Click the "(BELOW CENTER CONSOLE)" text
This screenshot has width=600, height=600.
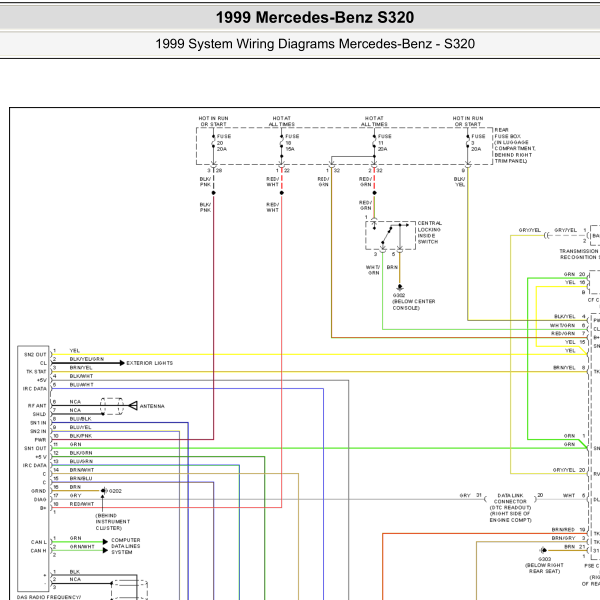[x=414, y=305]
